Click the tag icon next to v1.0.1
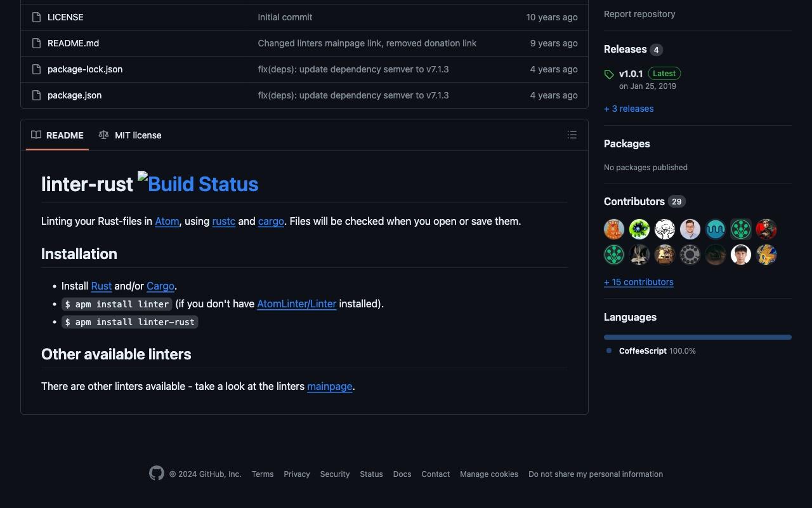 [609, 74]
